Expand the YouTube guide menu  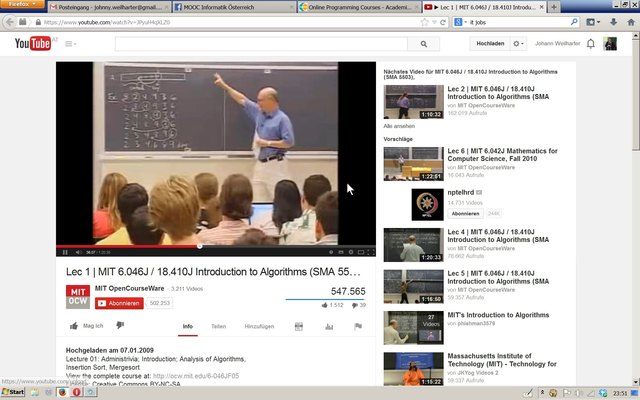[x=70, y=44]
